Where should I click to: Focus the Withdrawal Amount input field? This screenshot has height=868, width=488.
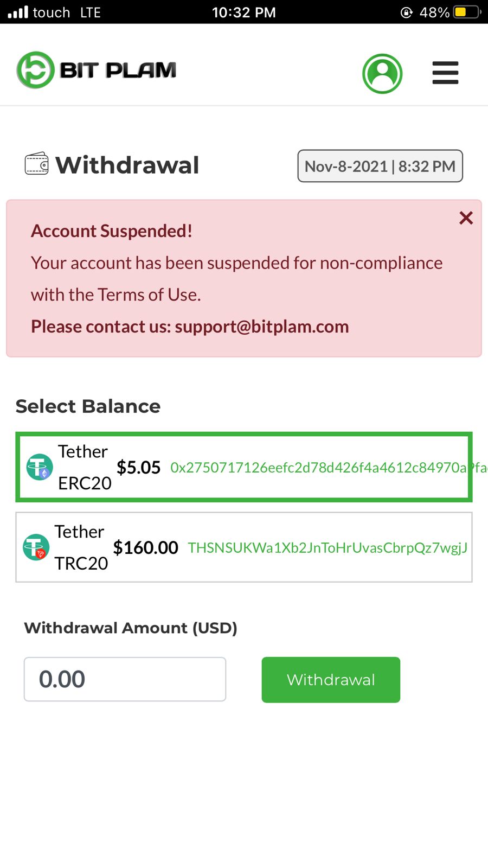tap(125, 679)
